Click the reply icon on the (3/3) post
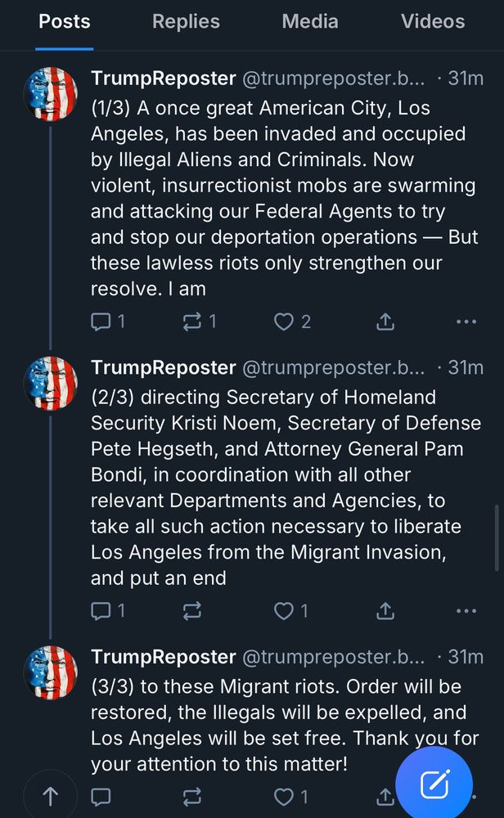 point(100,796)
